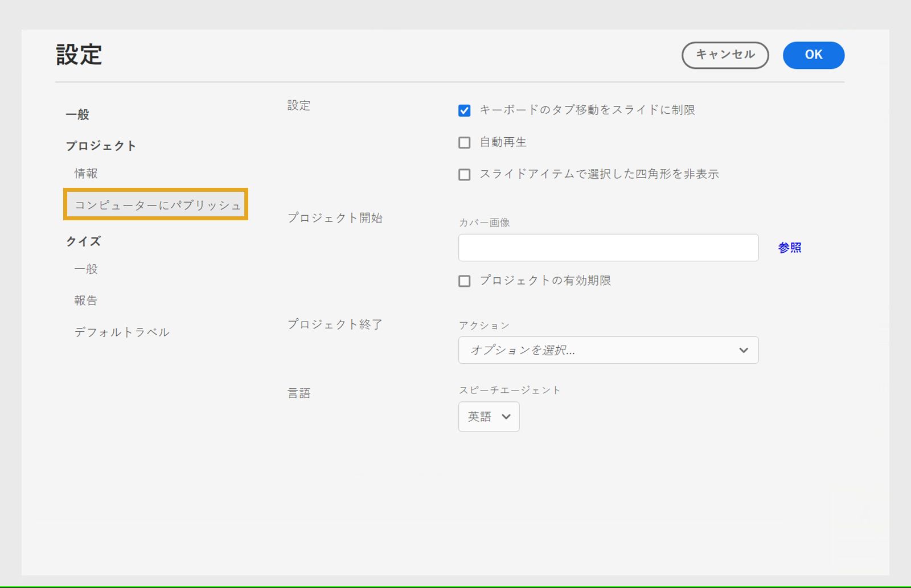
Task: Click the chevron arrow beside 英語
Action: coord(506,417)
